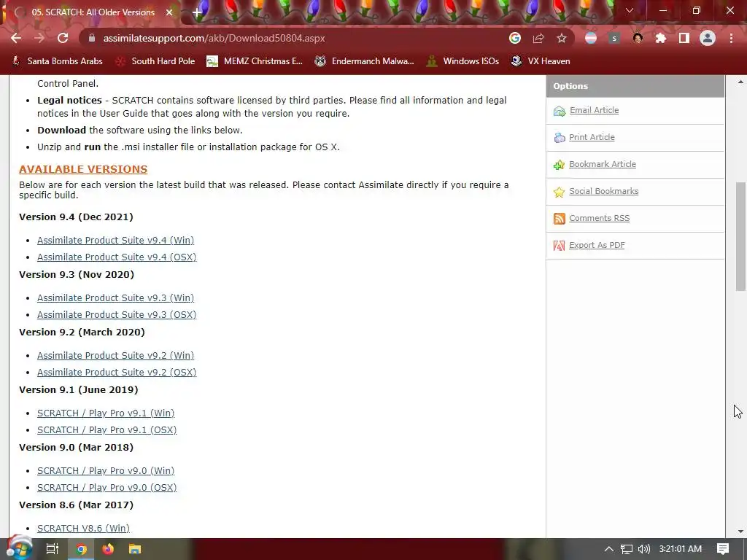
Task: Select the SCRATCH: All Older Versions tab
Action: tap(93, 12)
